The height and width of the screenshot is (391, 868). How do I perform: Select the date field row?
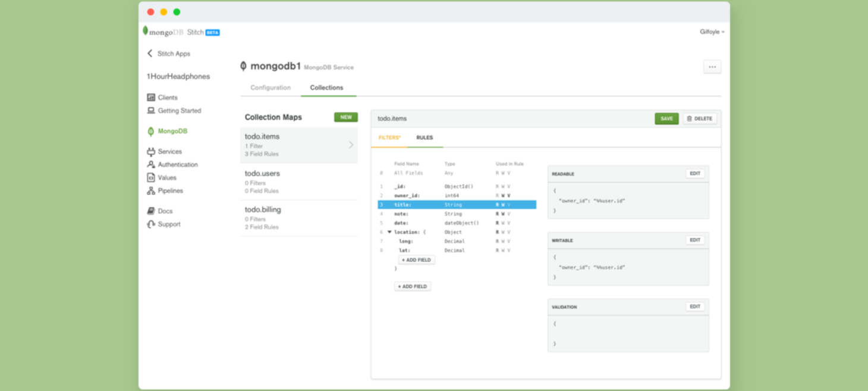pyautogui.click(x=457, y=223)
